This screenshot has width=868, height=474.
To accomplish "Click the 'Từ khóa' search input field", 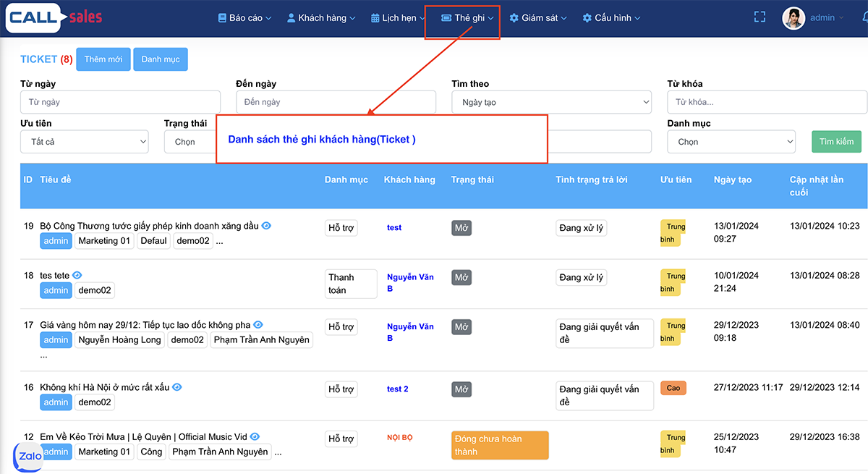I will pyautogui.click(x=767, y=101).
